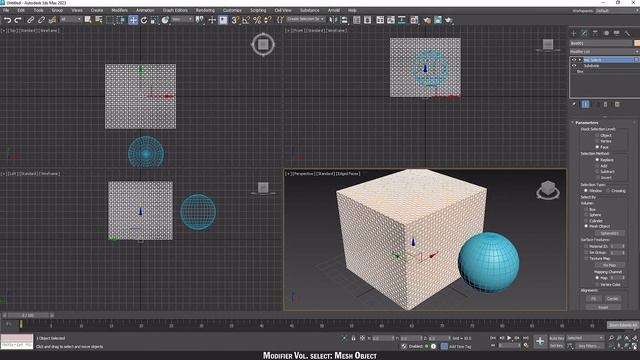Enable the Texture Map checkbox

(586, 258)
